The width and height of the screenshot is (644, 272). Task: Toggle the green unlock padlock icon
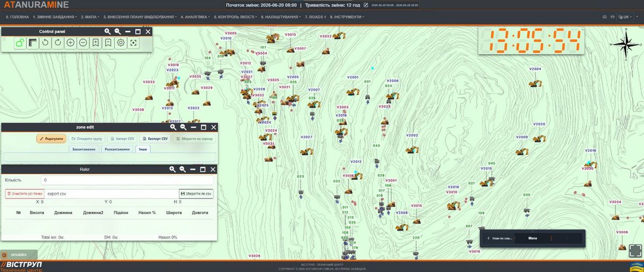19,42
